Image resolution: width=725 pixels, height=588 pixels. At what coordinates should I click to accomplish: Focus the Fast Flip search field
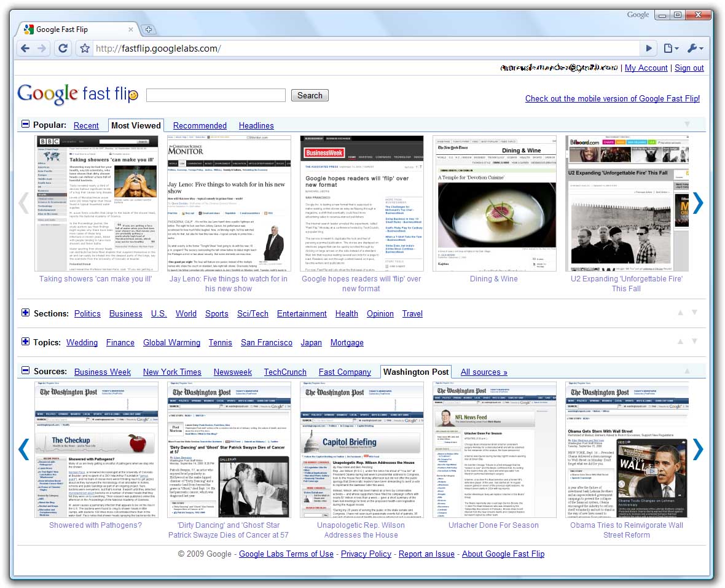(216, 95)
